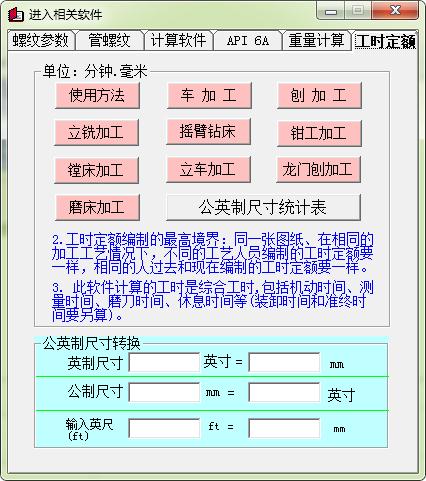
Task: Switch to the 螺纹参数 tab
Action: click(x=41, y=41)
